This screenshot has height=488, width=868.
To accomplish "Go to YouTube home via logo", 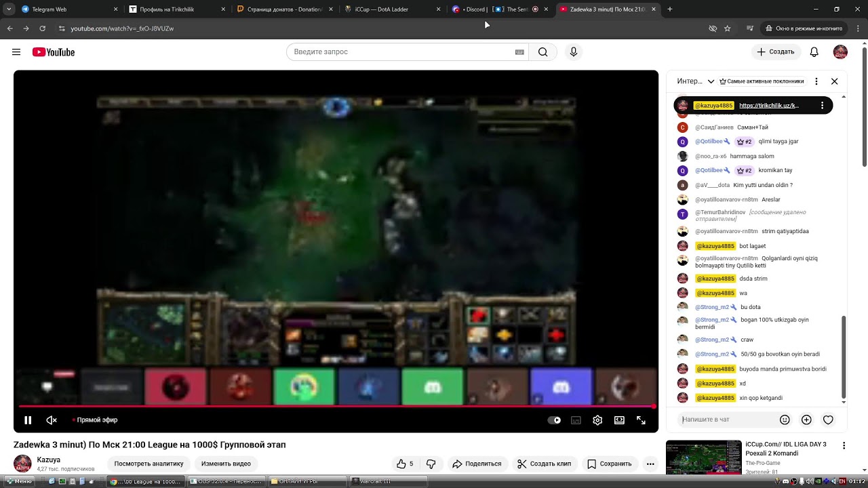I will tap(53, 52).
